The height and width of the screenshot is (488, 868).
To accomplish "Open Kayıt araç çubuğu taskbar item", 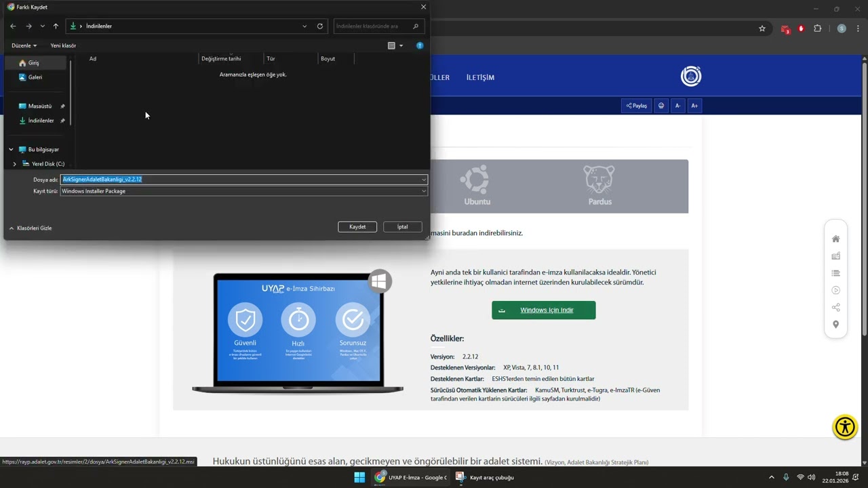I will coord(486,477).
